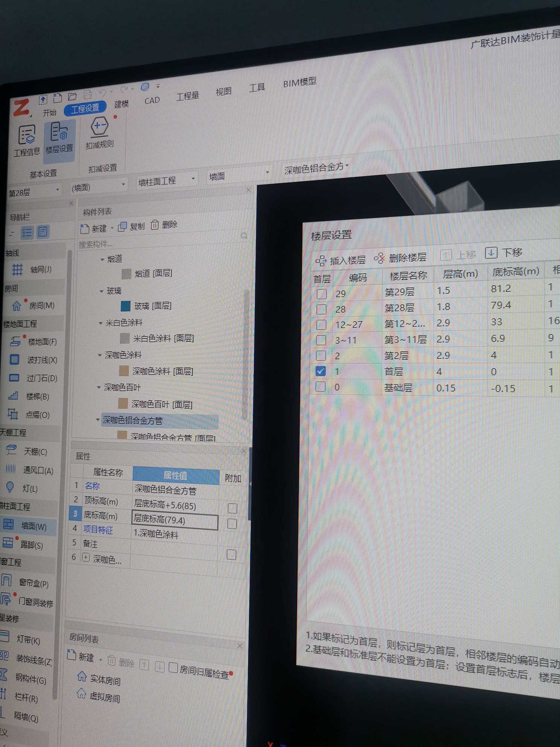
Task: Click the 轴网(J) grid icon
Action: click(x=17, y=270)
